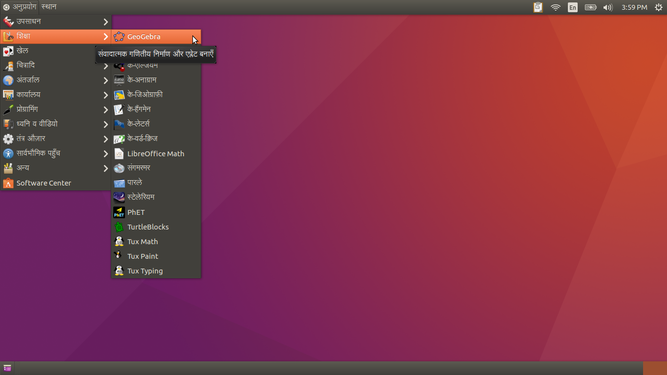Expand the कार्यालय office submenu arrow
This screenshot has width=667, height=375.
[105, 95]
